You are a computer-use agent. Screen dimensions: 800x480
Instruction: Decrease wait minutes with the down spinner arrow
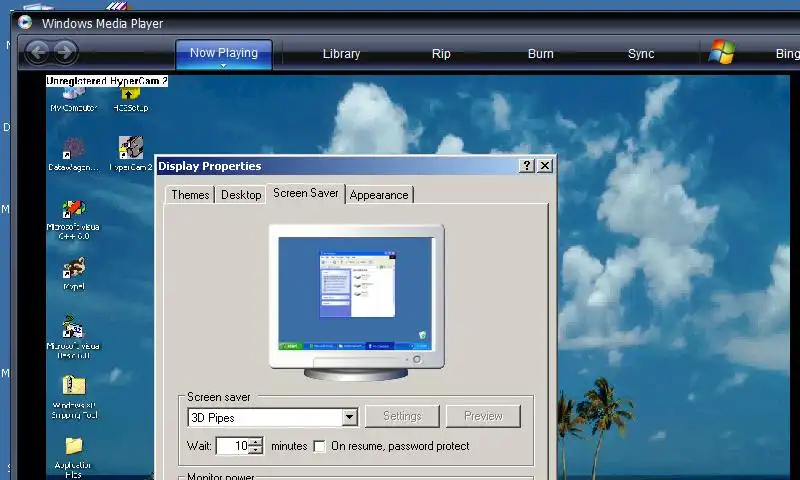(256, 450)
